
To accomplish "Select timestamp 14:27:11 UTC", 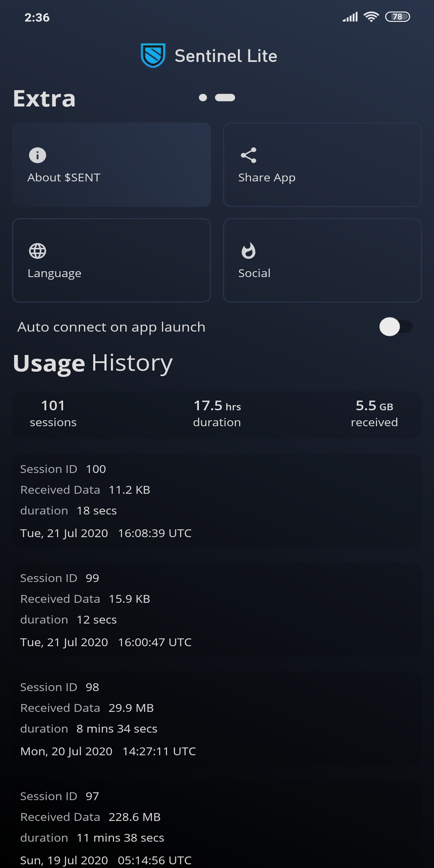I will (x=159, y=751).
